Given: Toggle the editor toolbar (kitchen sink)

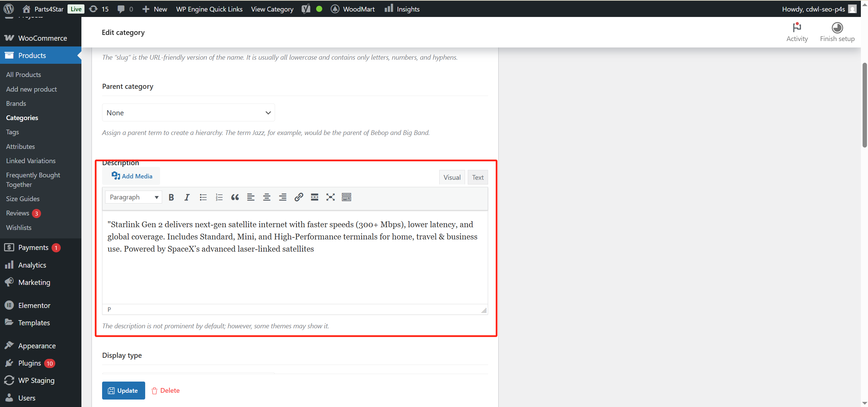Looking at the screenshot, I should tap(346, 197).
